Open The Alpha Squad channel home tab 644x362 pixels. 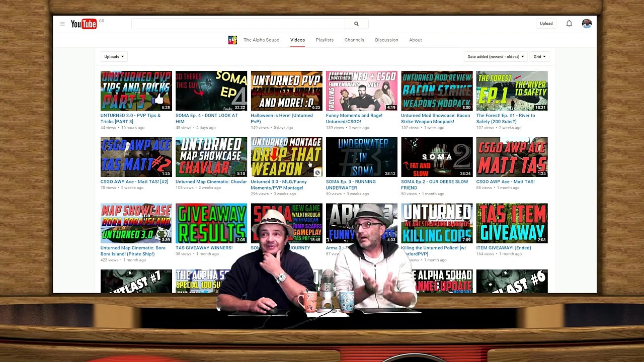tap(261, 40)
